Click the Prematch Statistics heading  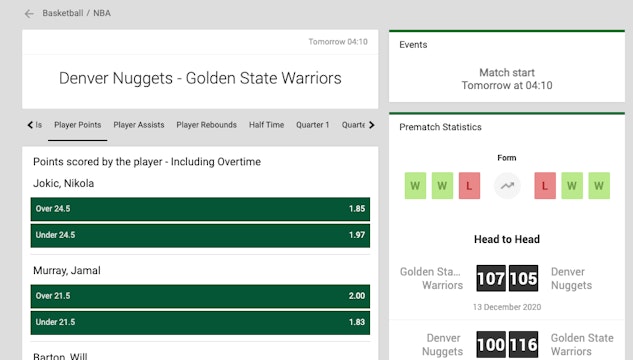[x=440, y=127]
